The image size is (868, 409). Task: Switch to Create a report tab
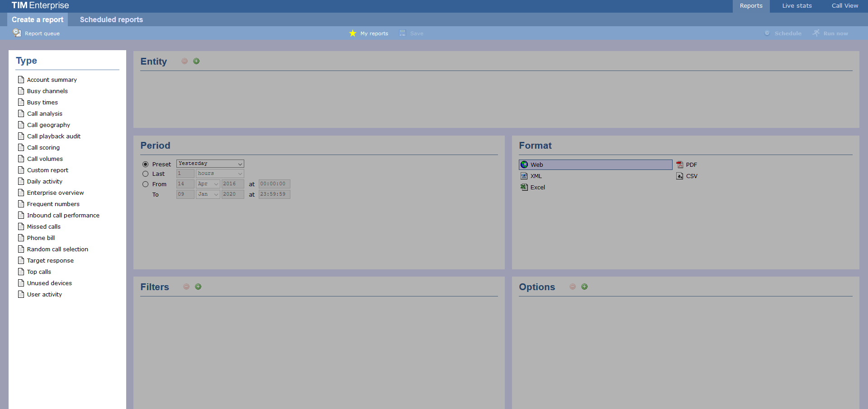(38, 19)
